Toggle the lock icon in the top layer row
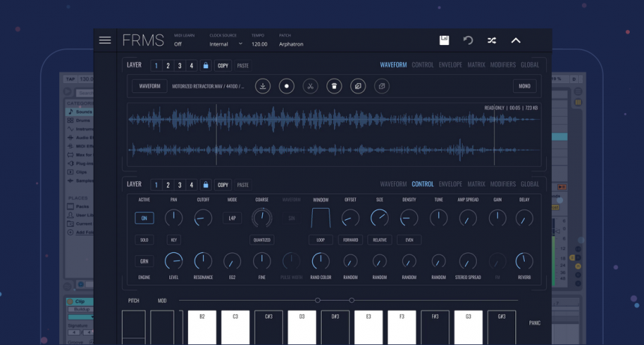The width and height of the screenshot is (644, 345). coord(206,66)
